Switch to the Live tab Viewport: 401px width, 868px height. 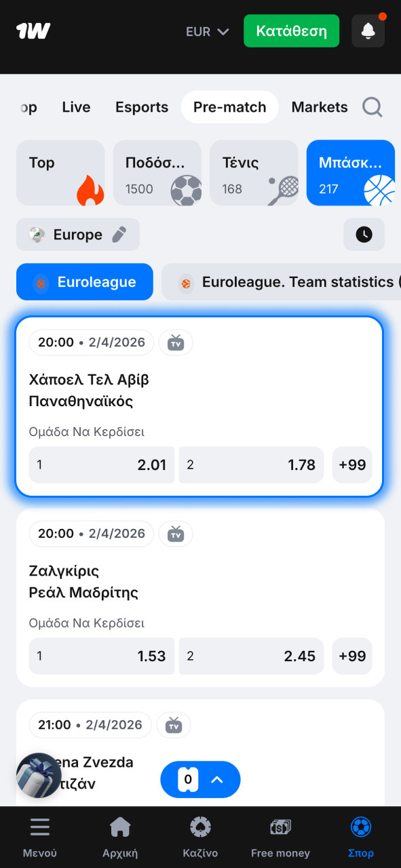75,107
